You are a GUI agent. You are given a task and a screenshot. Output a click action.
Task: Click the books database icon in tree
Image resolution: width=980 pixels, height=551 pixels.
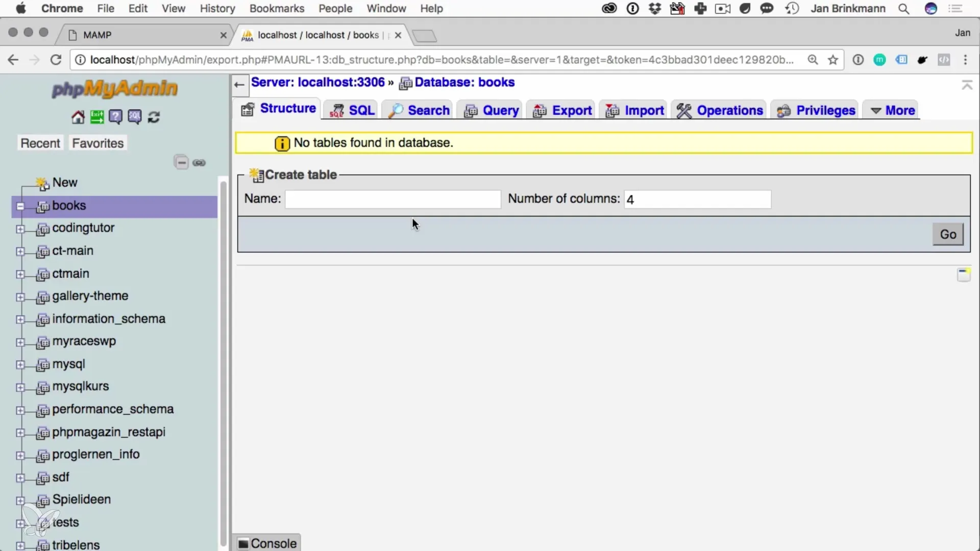click(43, 207)
